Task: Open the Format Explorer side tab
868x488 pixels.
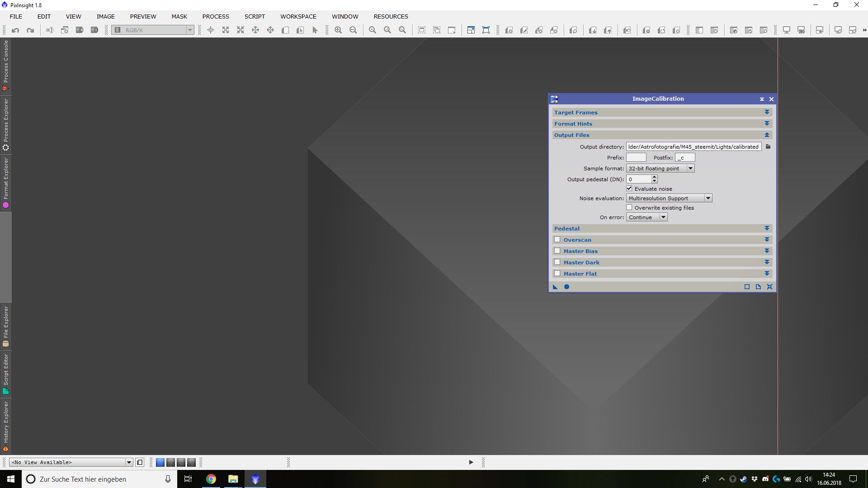Action: (x=6, y=183)
